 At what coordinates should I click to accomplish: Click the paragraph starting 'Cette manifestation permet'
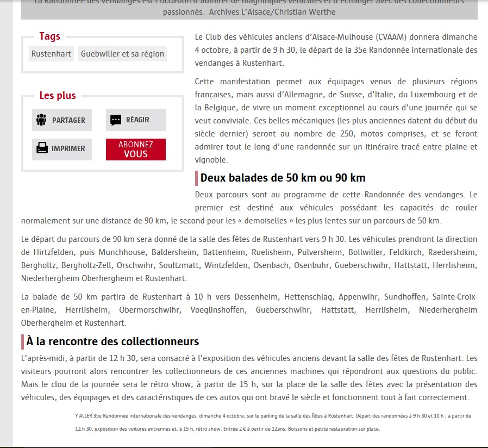[x=336, y=121]
